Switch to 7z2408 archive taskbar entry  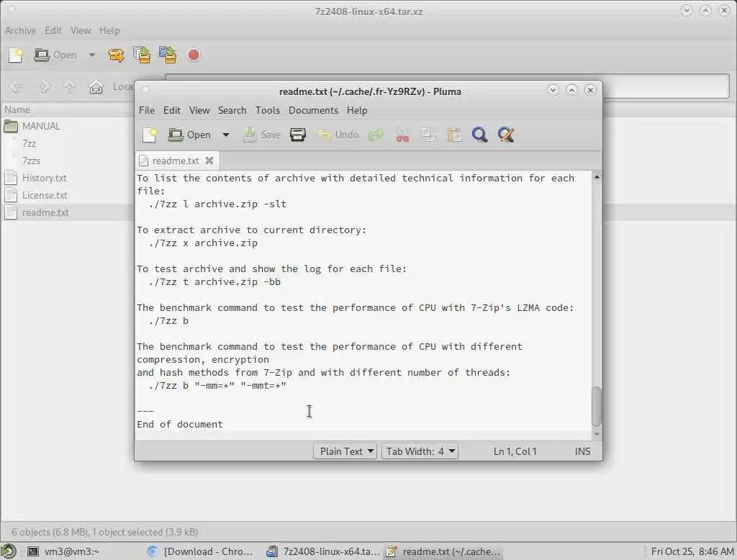[323, 551]
